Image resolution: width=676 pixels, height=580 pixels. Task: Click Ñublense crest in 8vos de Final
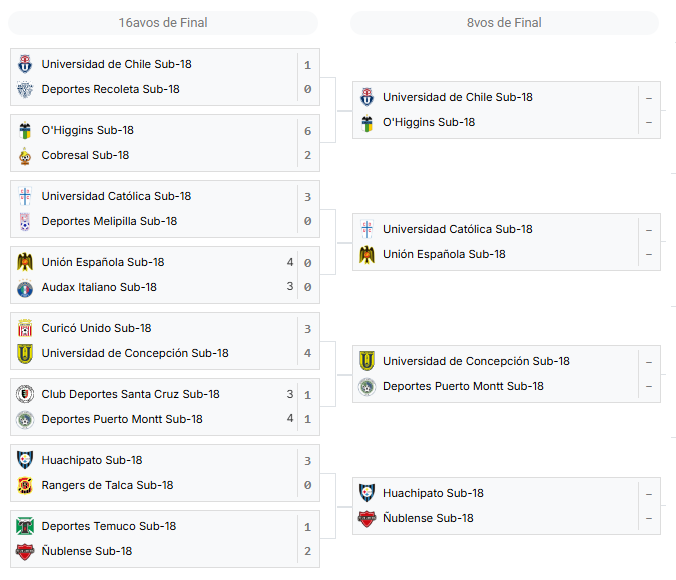(367, 518)
